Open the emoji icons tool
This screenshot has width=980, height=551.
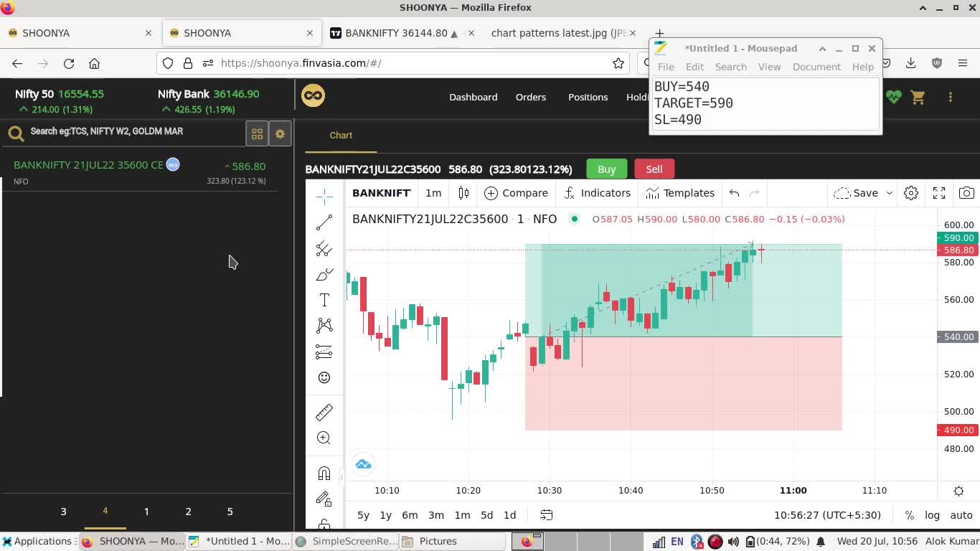coord(324,377)
